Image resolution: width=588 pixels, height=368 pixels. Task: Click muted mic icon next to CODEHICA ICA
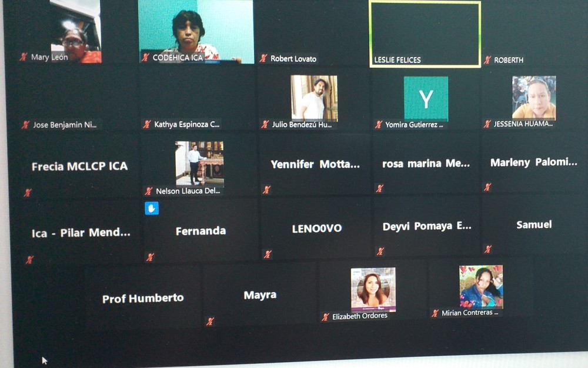coord(145,58)
